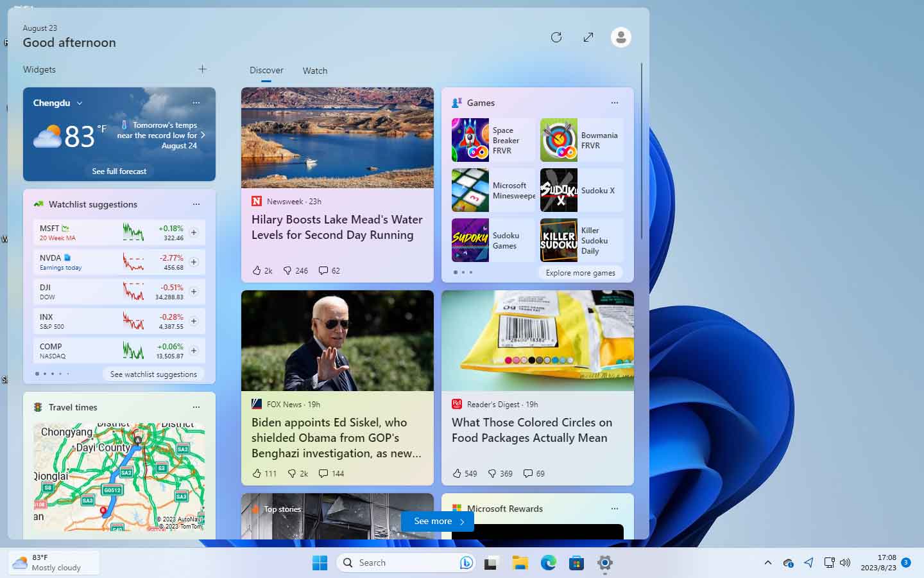Click See watchlist suggestions
The width and height of the screenshot is (924, 578).
tap(153, 374)
